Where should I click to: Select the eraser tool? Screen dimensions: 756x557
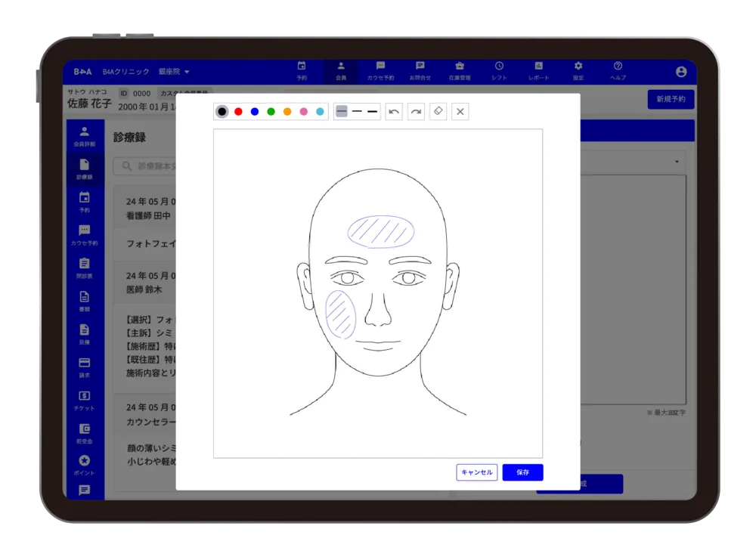[x=438, y=112]
